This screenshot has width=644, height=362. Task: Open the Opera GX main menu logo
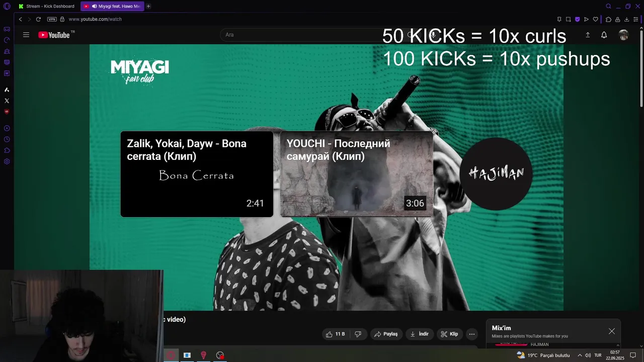[7, 6]
